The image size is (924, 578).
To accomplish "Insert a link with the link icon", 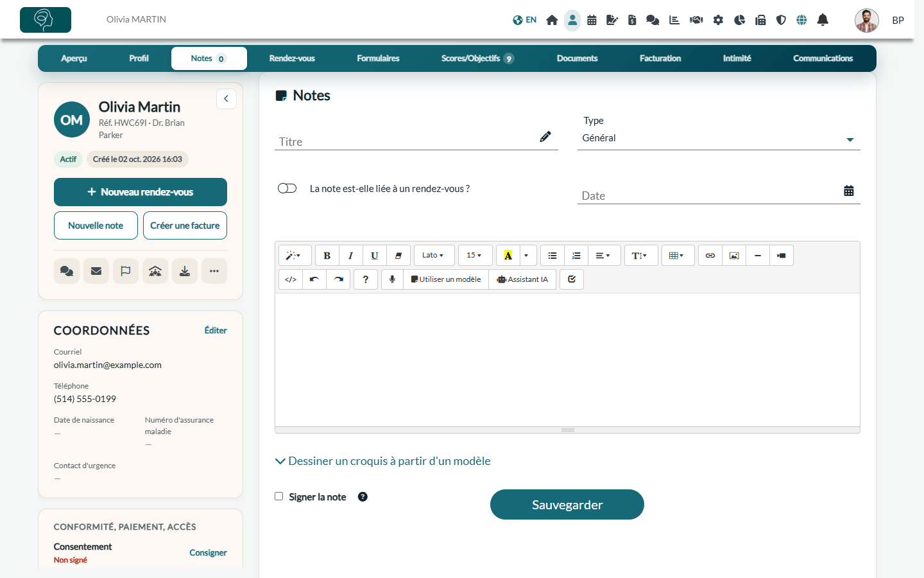I will 710,256.
